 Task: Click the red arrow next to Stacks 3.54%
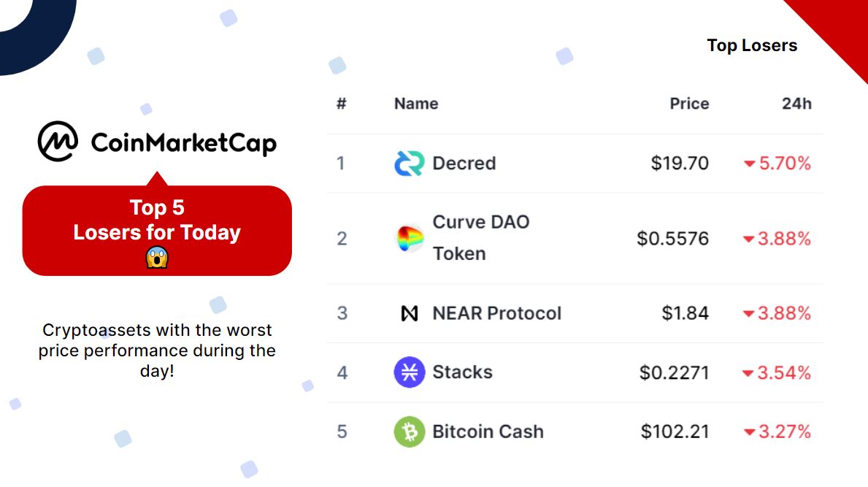point(748,374)
